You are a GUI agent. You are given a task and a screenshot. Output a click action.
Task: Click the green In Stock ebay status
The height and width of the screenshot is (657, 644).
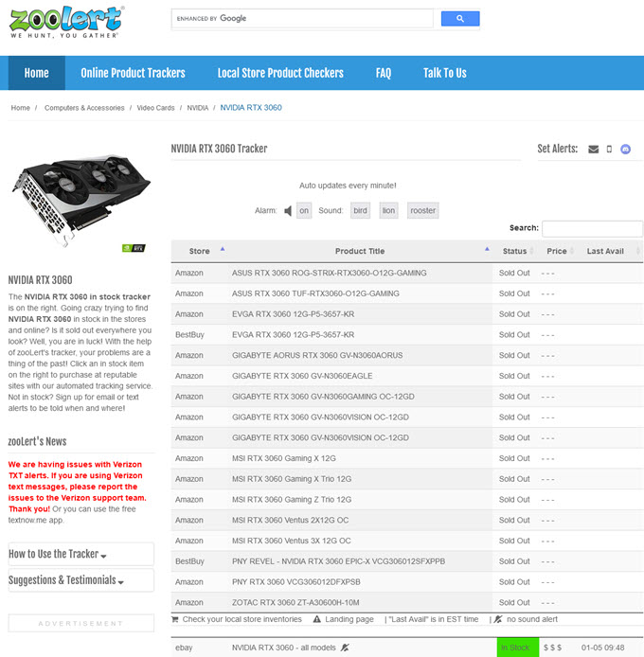point(518,648)
